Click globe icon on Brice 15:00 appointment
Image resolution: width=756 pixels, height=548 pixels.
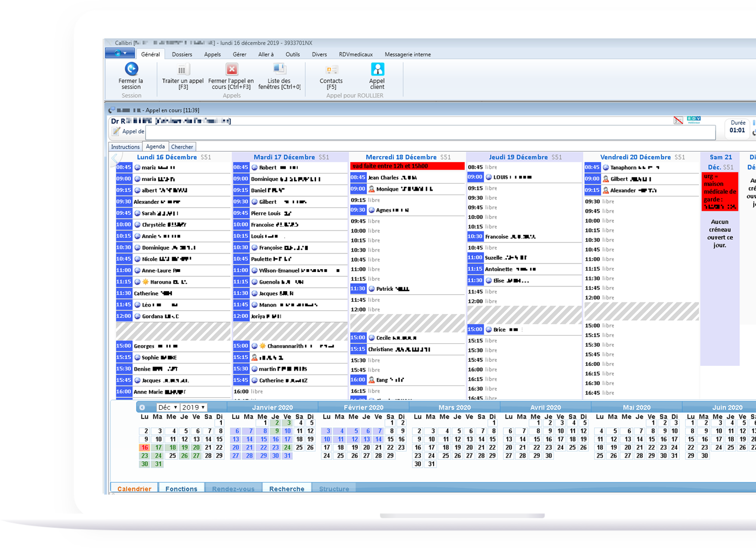pos(489,330)
